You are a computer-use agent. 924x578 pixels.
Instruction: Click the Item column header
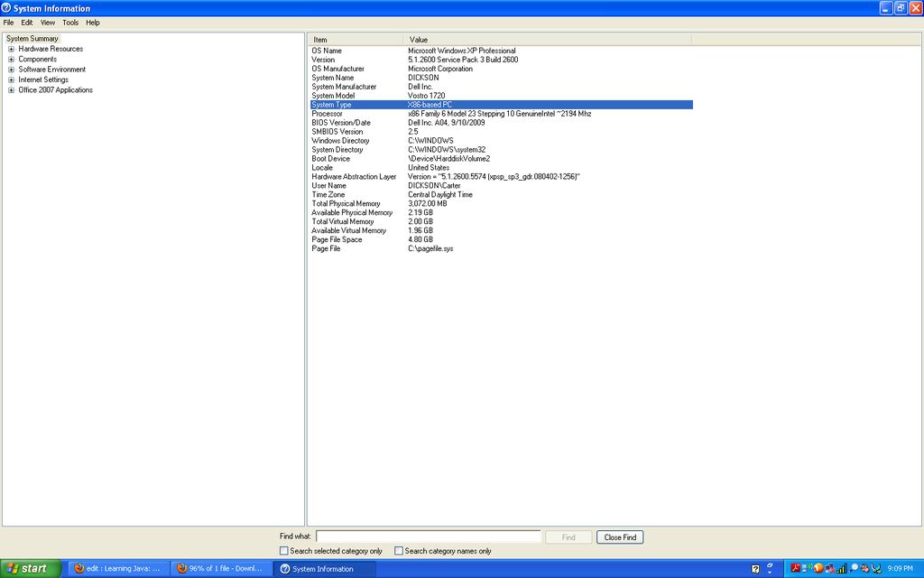356,40
